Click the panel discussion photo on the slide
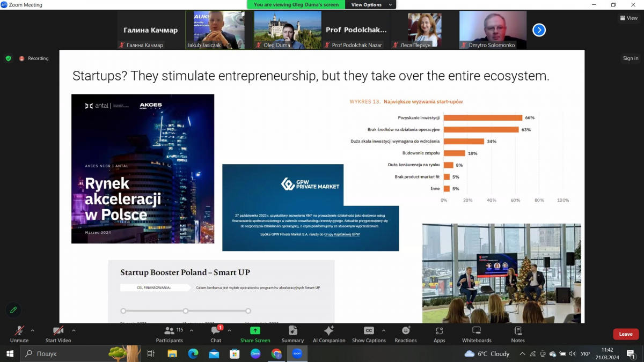 pos(502,274)
